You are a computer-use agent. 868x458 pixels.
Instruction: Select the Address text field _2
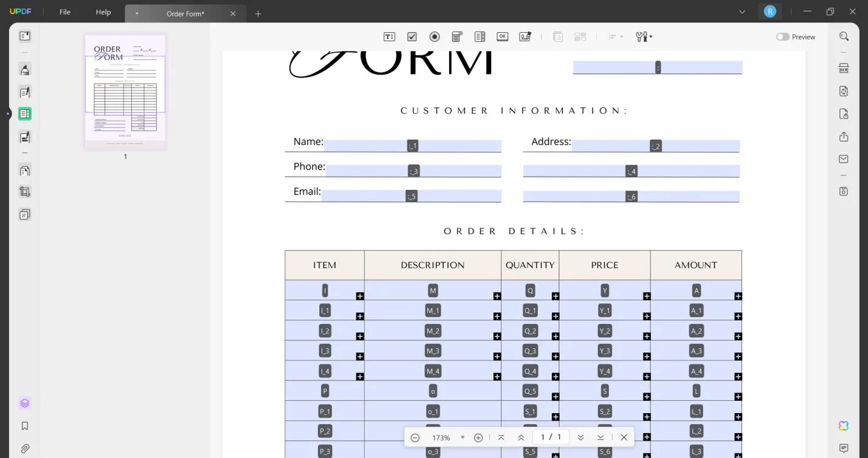[656, 146]
